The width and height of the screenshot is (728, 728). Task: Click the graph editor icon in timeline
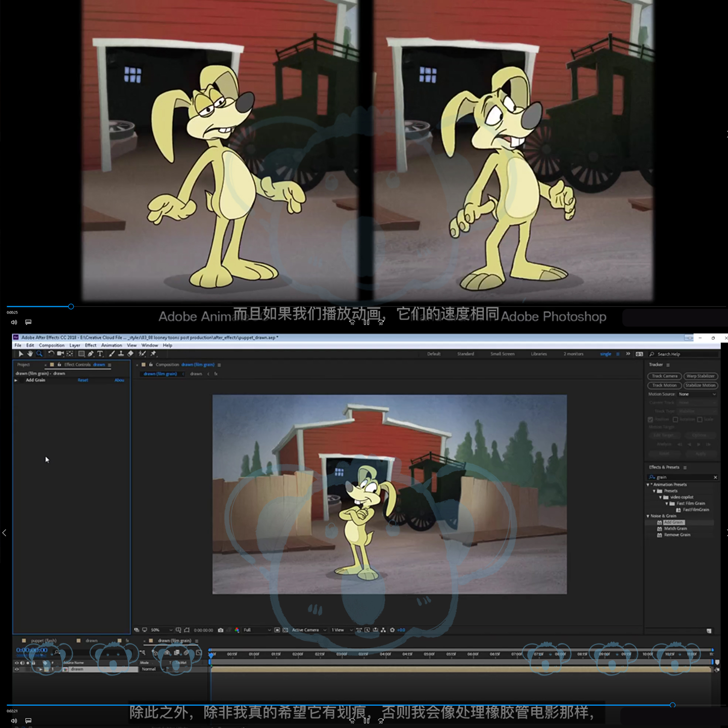198,653
